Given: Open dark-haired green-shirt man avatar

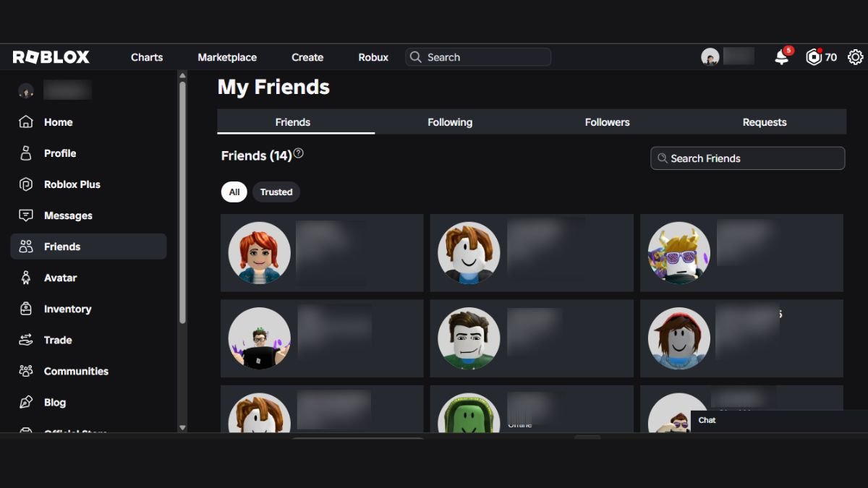Looking at the screenshot, I should pos(469,338).
